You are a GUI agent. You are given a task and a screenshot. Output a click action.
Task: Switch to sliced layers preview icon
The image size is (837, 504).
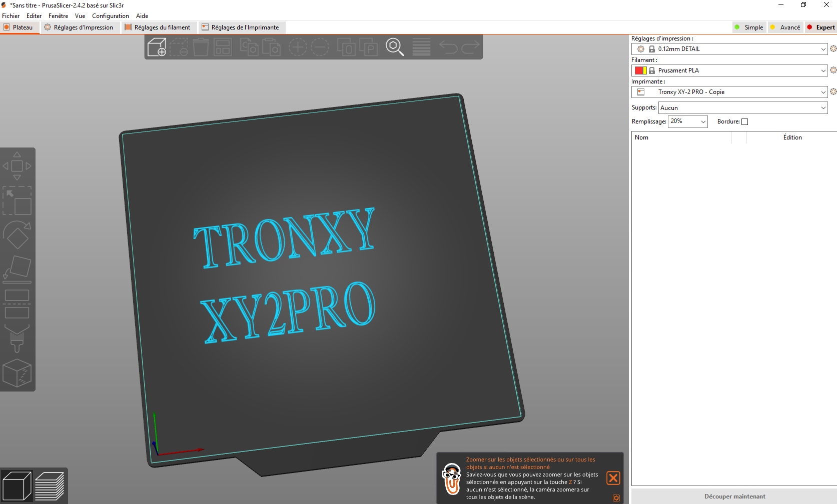tap(50, 486)
